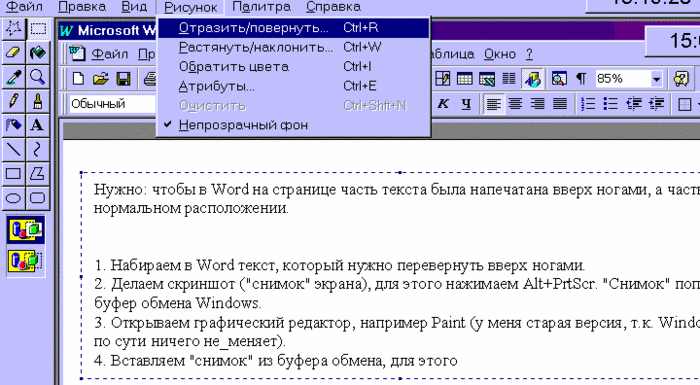Open Word's 85% zoom dropdown arrow
Image resolution: width=700 pixels, height=385 pixels.
point(656,80)
